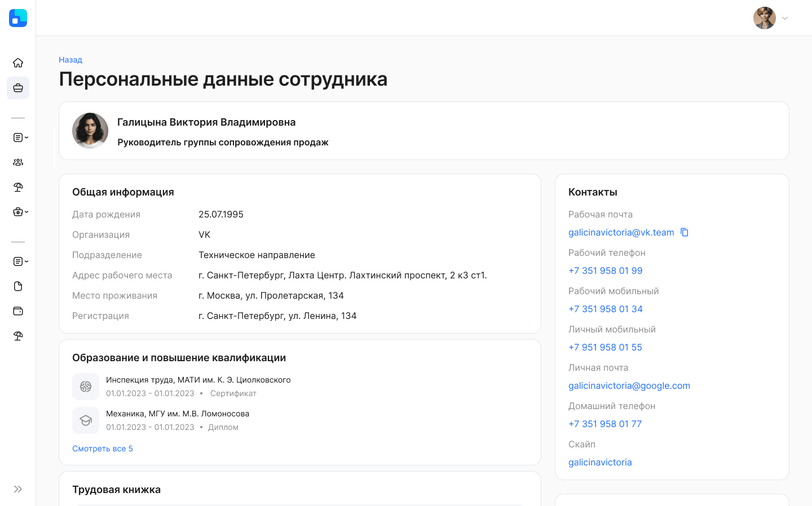The image size is (812, 506).
Task: Open the wallet icon in sidebar
Action: tap(18, 311)
